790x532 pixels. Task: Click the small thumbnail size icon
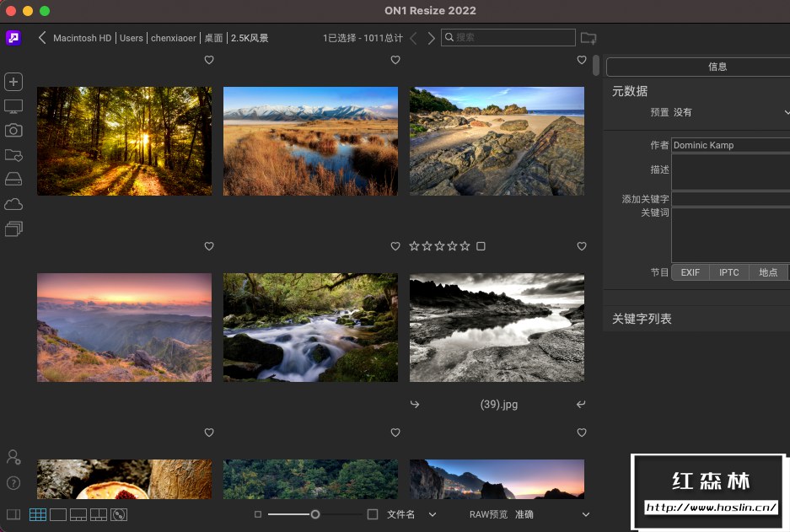point(258,514)
